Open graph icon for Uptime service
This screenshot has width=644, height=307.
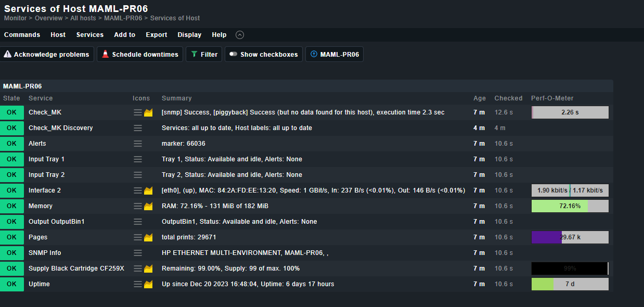[x=148, y=284]
